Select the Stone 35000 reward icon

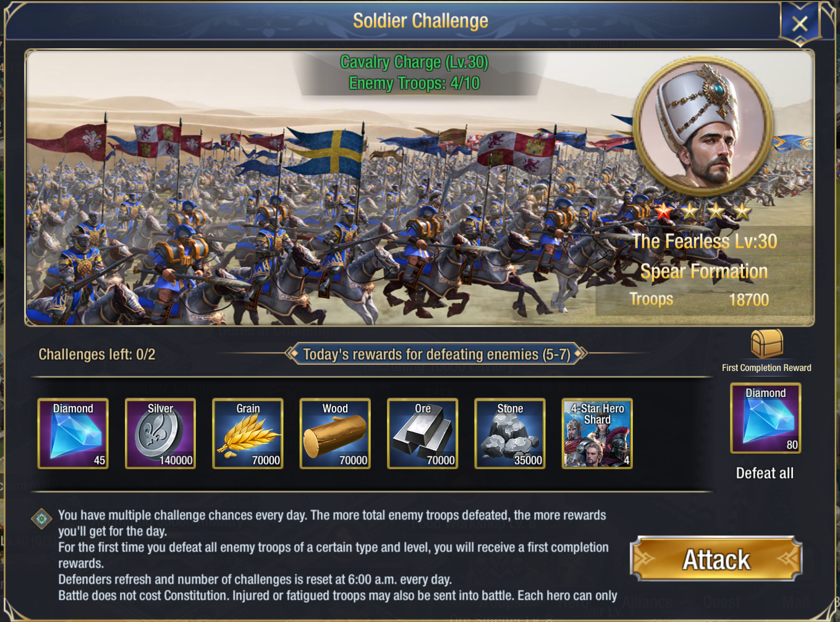510,433
